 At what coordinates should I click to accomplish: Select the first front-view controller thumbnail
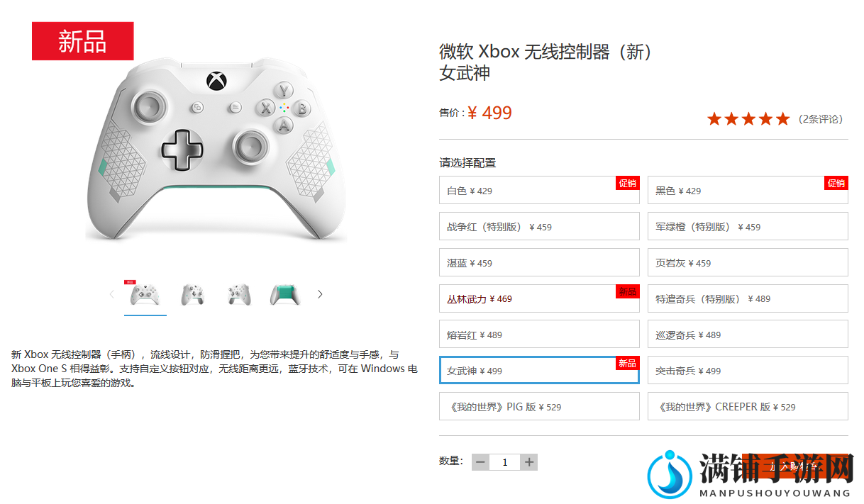[145, 294]
